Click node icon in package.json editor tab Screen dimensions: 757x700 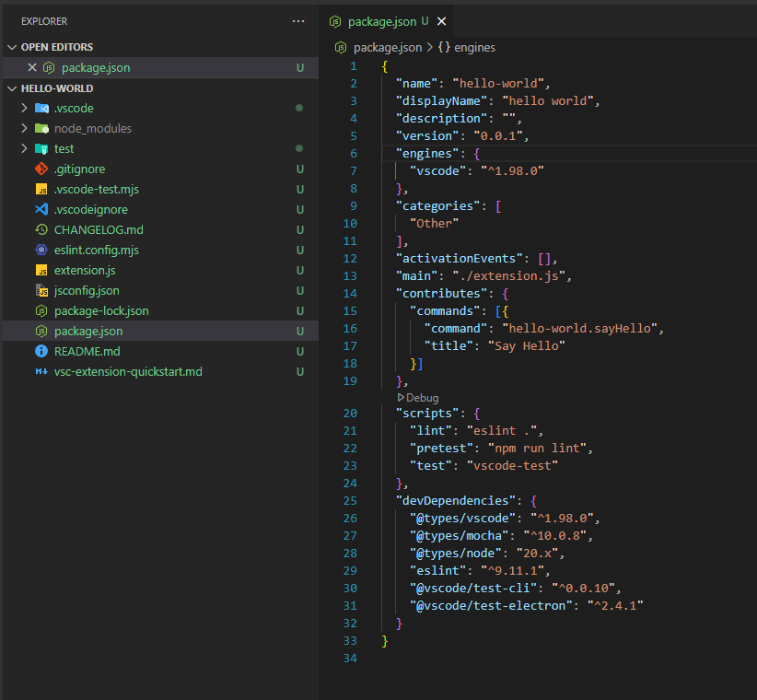point(335,21)
